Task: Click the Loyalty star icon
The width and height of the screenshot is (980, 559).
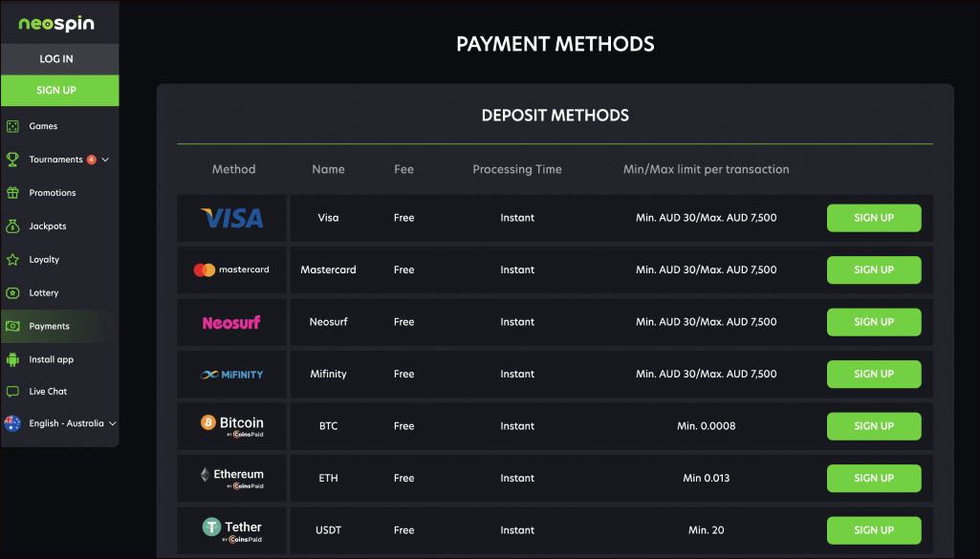Action: click(x=12, y=259)
